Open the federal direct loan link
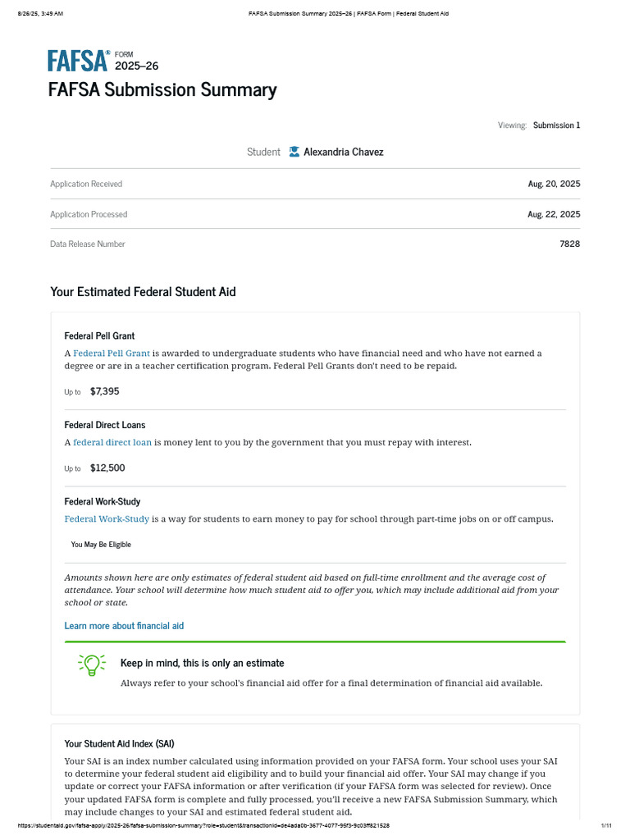The height and width of the screenshot is (840, 630). click(x=112, y=442)
